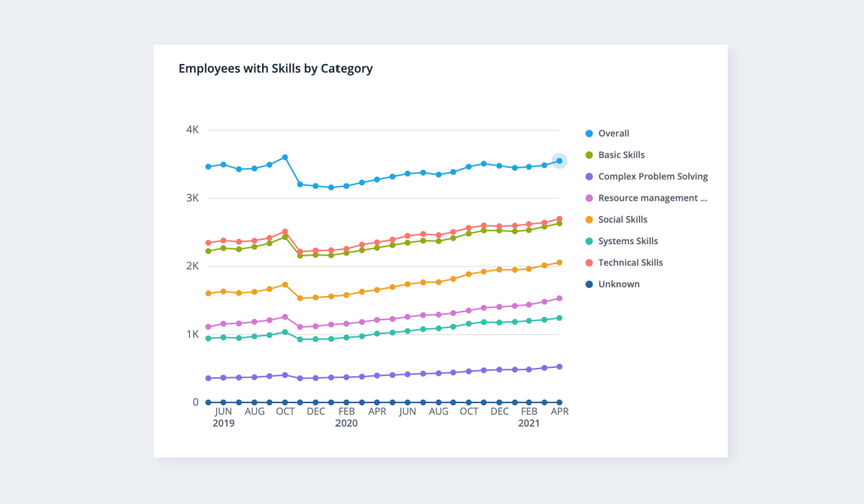This screenshot has width=864, height=504.
Task: Click the highlighted Overall point at APR 2021
Action: point(559,161)
